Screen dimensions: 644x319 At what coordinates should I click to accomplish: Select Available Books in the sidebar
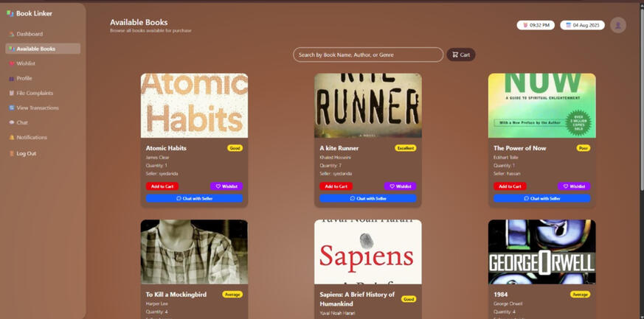pos(43,49)
